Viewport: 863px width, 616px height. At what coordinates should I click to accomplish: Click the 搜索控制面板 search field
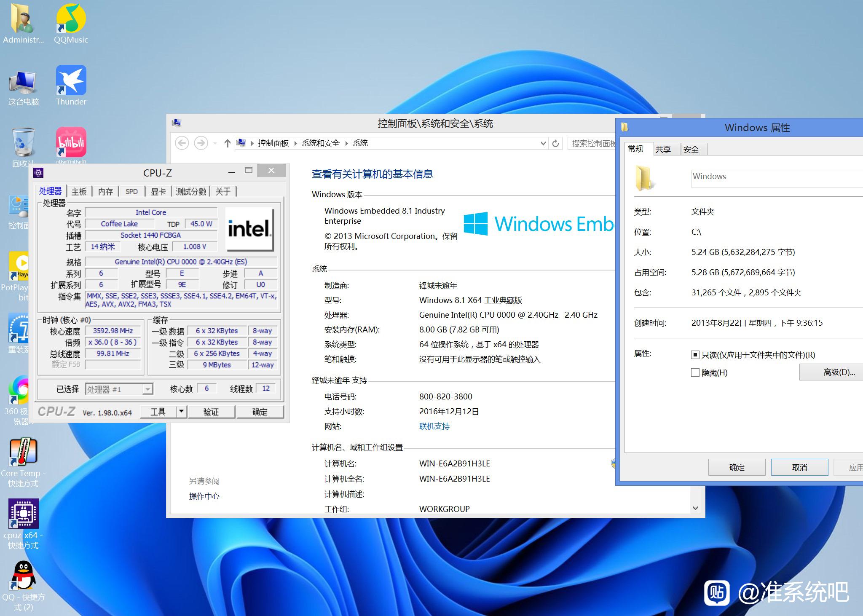click(592, 144)
